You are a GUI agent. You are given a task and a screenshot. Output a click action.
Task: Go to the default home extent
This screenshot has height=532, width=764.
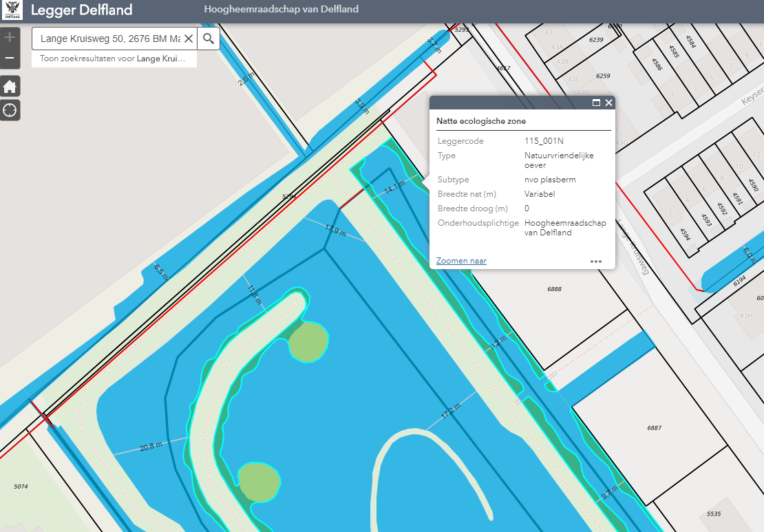coord(10,87)
